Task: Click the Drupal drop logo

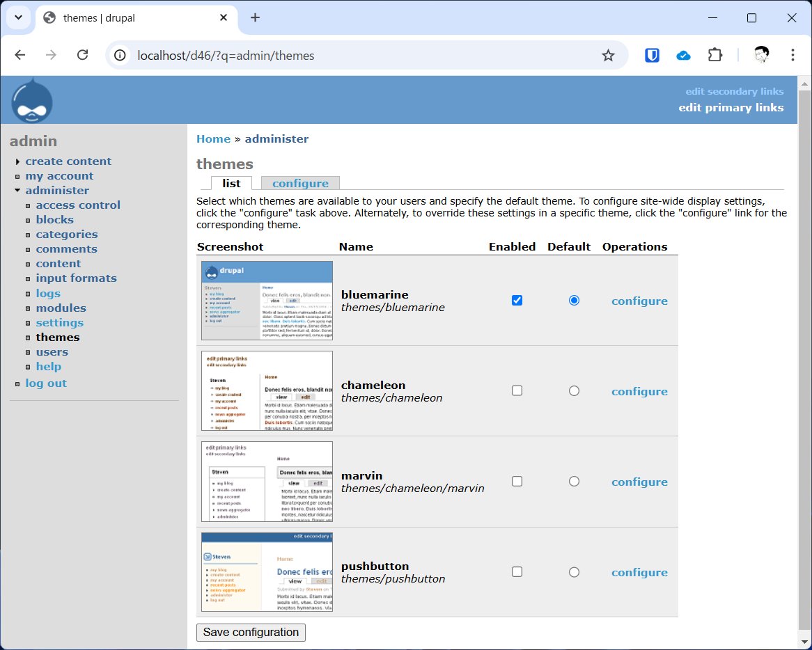Action: pos(31,100)
